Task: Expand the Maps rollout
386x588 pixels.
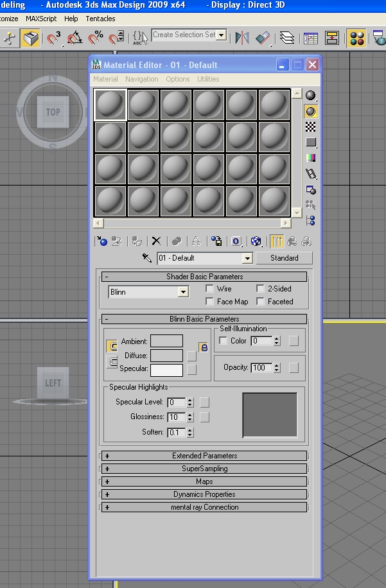Action: click(204, 481)
